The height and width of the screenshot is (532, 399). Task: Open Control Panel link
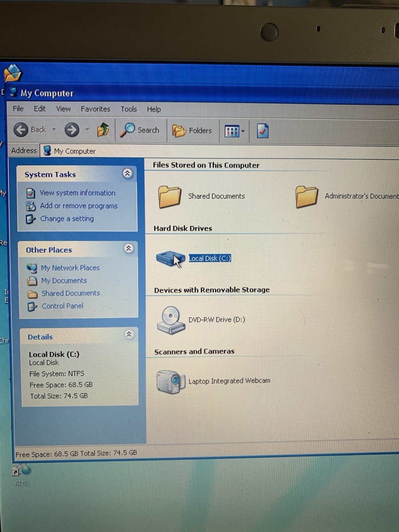coord(63,306)
